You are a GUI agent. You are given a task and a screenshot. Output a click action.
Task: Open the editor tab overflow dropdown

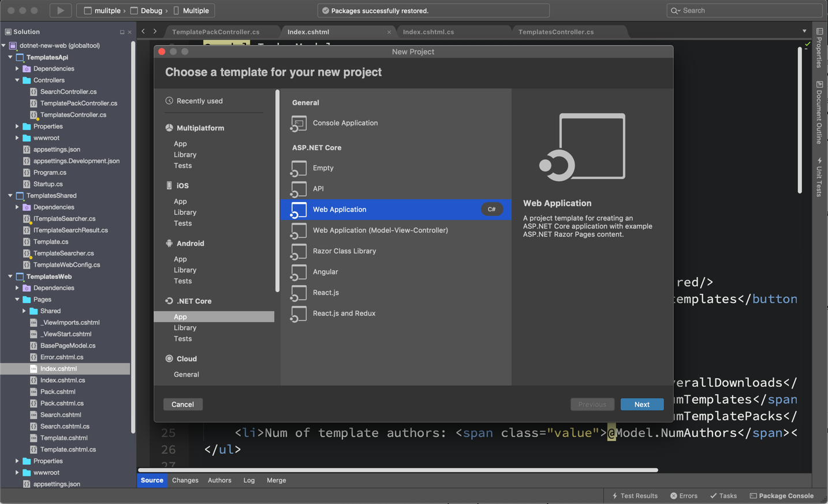804,31
